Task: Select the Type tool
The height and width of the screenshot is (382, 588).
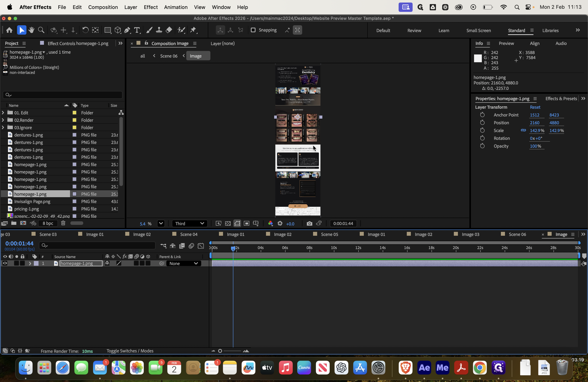Action: (137, 30)
